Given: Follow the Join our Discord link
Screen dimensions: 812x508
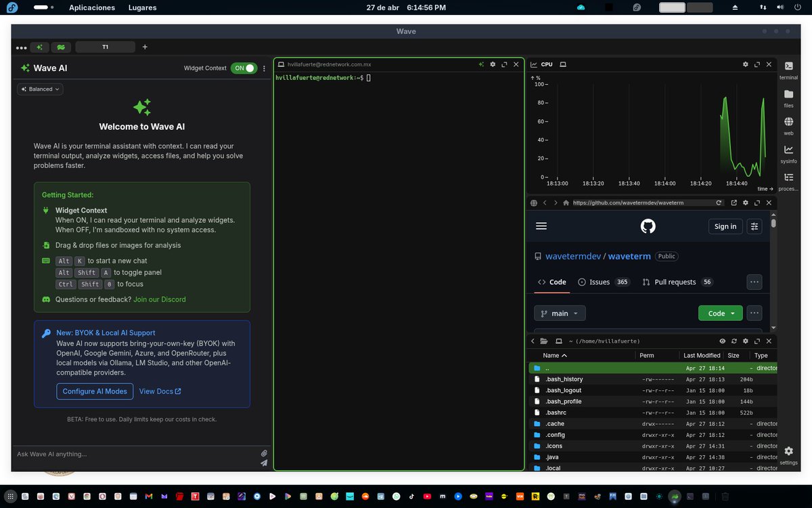Looking at the screenshot, I should 160,299.
